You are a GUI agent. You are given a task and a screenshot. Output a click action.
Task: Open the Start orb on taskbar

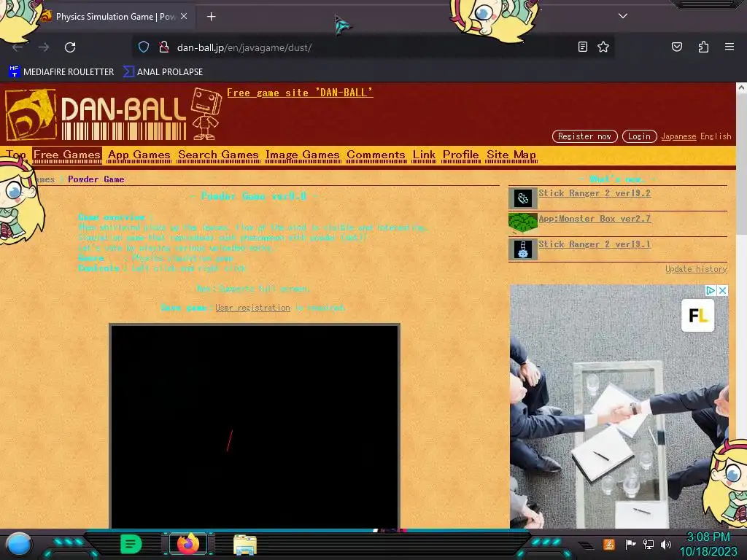pyautogui.click(x=19, y=544)
